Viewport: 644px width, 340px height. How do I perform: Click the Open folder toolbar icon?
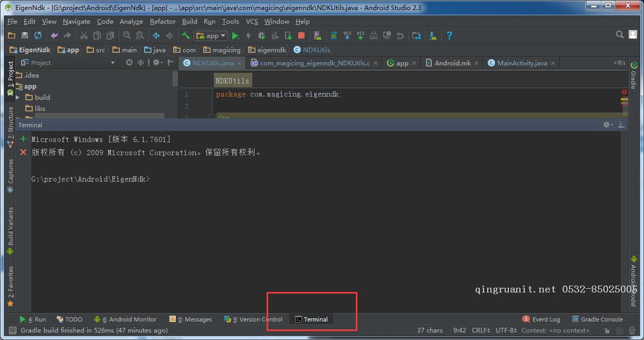click(x=12, y=35)
